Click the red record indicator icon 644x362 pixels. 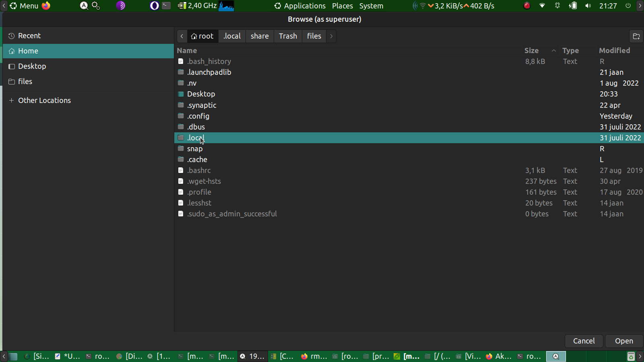pyautogui.click(x=527, y=6)
